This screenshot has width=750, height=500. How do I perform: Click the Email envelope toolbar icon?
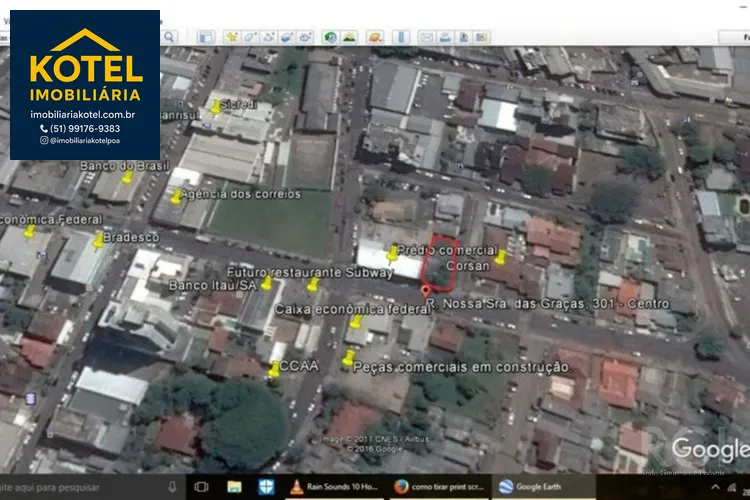(427, 37)
